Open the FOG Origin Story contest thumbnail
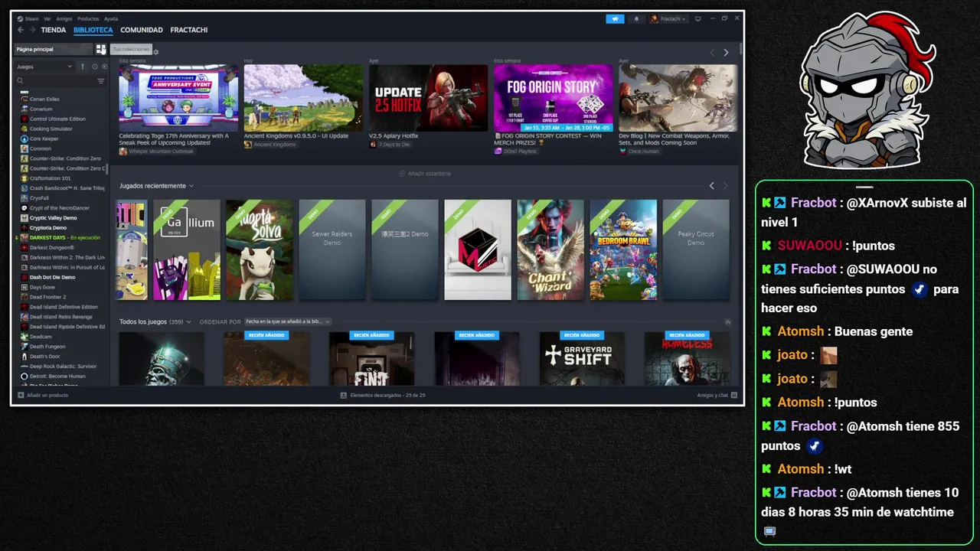 pos(554,98)
